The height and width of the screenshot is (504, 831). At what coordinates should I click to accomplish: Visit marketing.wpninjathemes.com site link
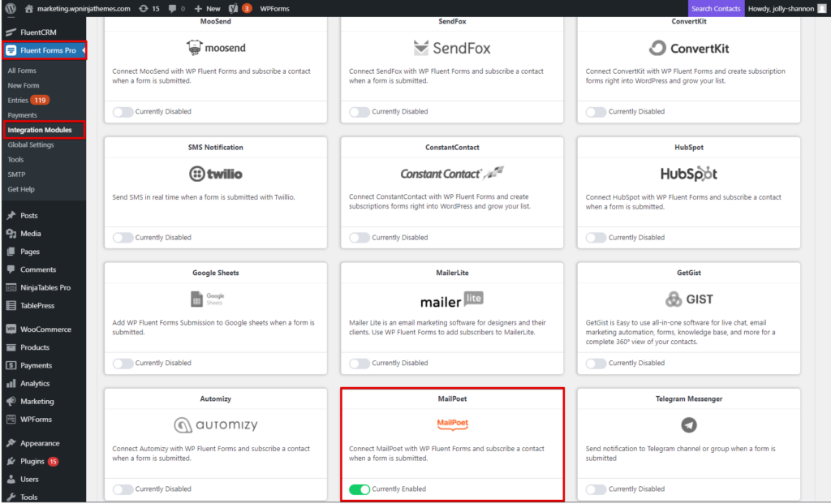click(x=84, y=8)
